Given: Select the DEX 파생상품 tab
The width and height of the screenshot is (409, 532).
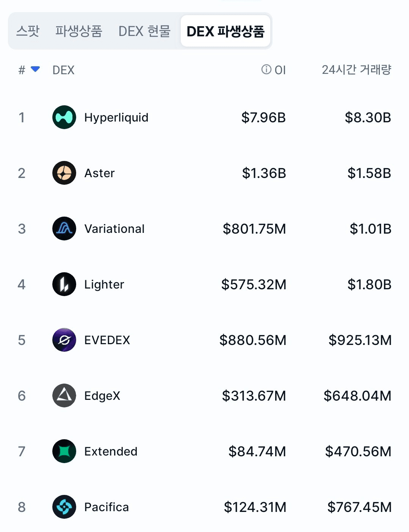Looking at the screenshot, I should point(226,31).
